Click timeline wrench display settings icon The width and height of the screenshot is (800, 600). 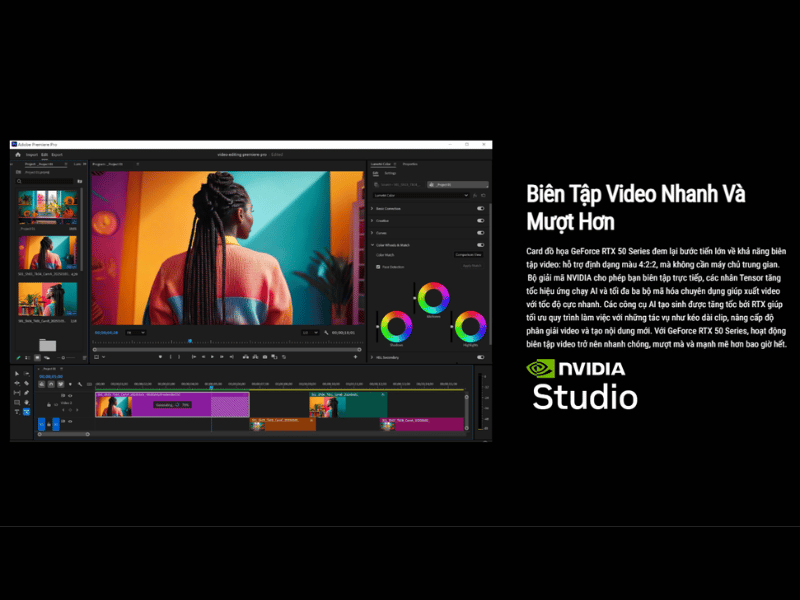tap(80, 384)
